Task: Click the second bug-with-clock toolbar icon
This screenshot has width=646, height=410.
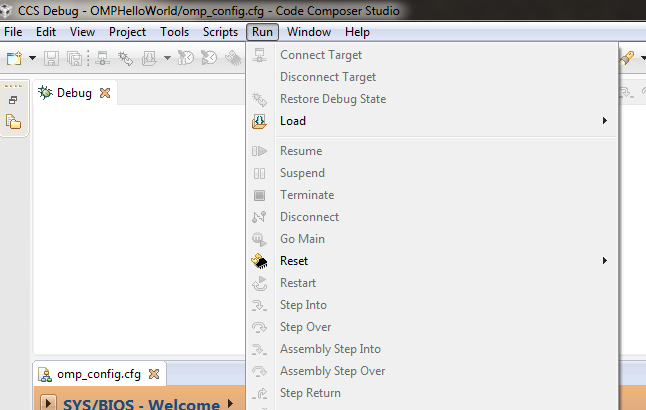Action: (x=209, y=58)
